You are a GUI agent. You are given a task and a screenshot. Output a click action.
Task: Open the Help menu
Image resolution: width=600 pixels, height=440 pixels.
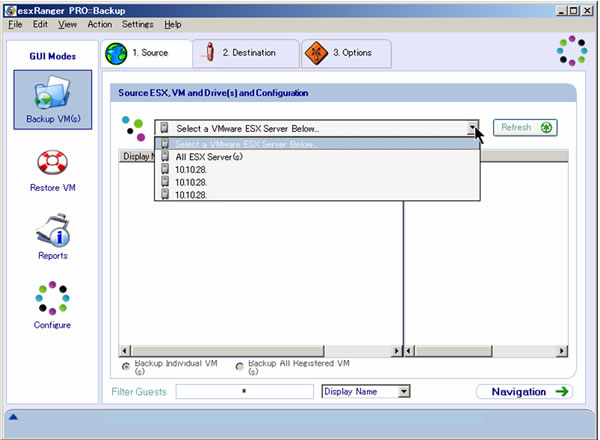pyautogui.click(x=173, y=24)
